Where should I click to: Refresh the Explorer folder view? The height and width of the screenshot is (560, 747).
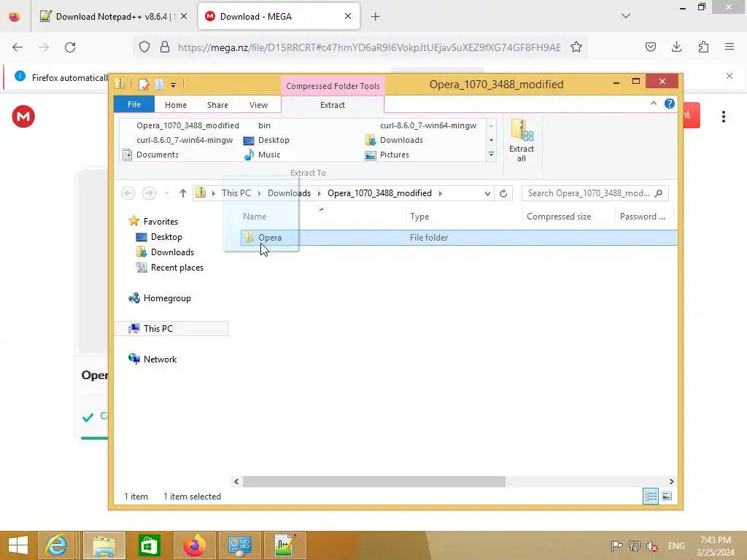coord(503,193)
